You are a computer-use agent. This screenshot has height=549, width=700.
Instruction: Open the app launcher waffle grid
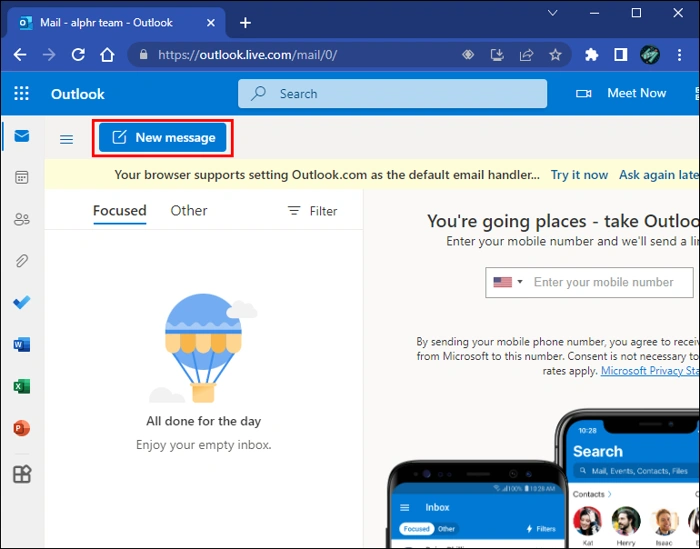21,93
